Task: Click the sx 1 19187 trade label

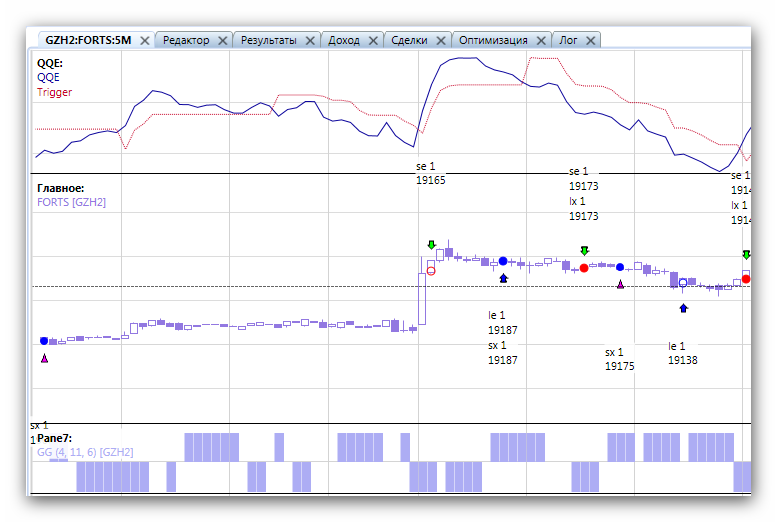Action: 502,352
